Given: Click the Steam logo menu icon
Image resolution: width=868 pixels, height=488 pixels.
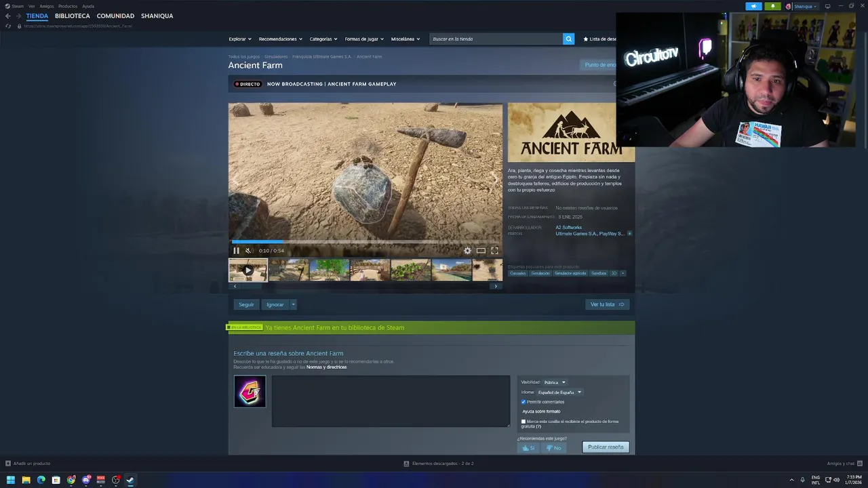Looking at the screenshot, I should (x=7, y=6).
